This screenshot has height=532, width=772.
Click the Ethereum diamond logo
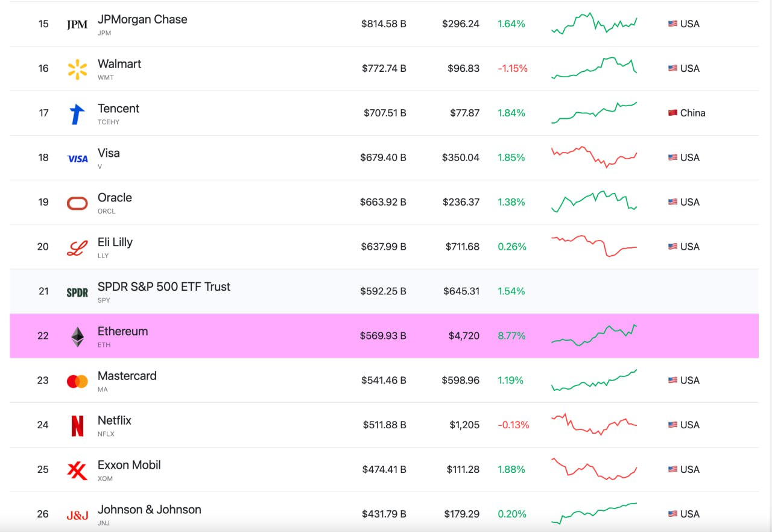[77, 337]
